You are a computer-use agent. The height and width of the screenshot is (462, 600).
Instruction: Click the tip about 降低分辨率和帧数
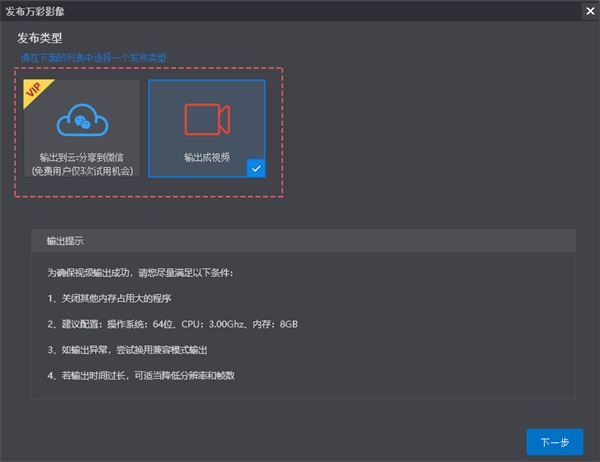click(x=155, y=376)
